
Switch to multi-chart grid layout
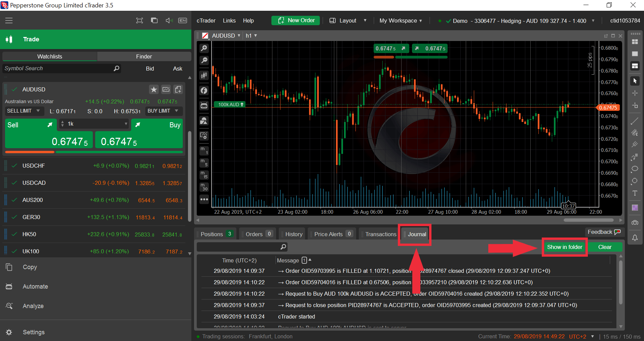point(635,42)
